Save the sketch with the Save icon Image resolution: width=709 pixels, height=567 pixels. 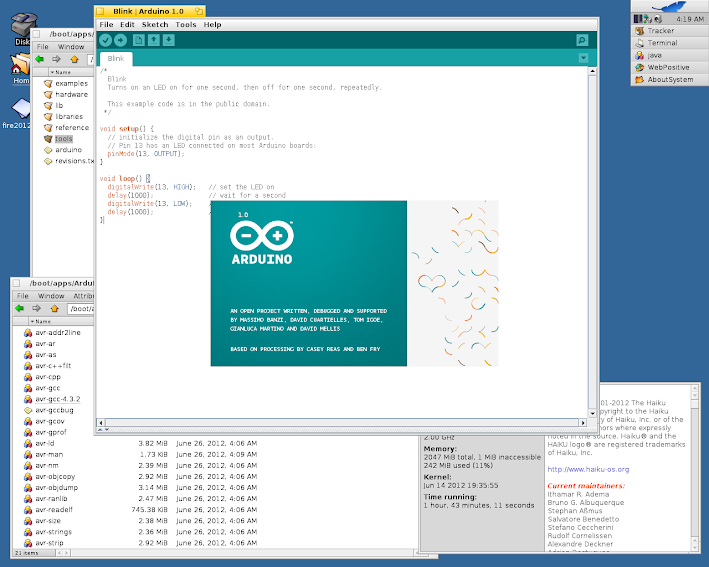click(169, 40)
